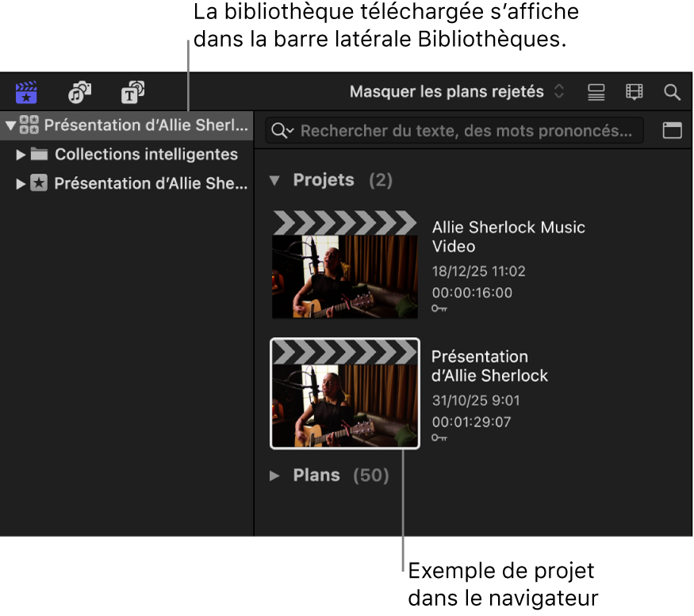
Task: Click the date 31/10/25 9:01
Action: tap(476, 400)
